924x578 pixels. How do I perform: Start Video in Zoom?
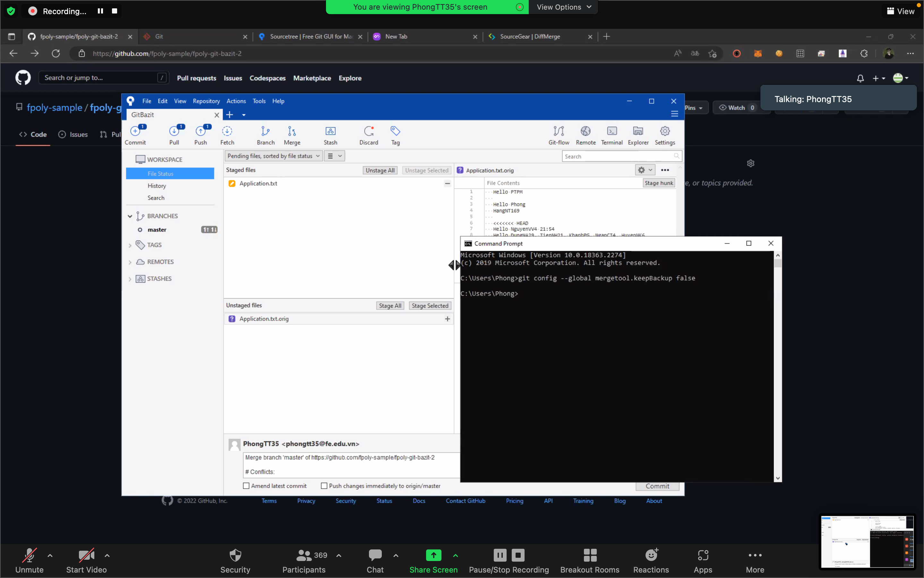click(86, 561)
